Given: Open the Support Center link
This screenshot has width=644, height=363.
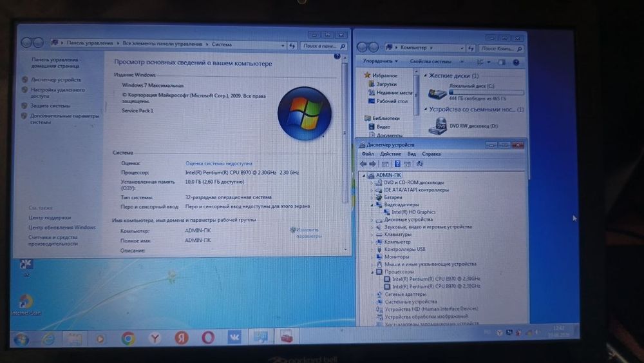Looking at the screenshot, I should pyautogui.click(x=50, y=217).
